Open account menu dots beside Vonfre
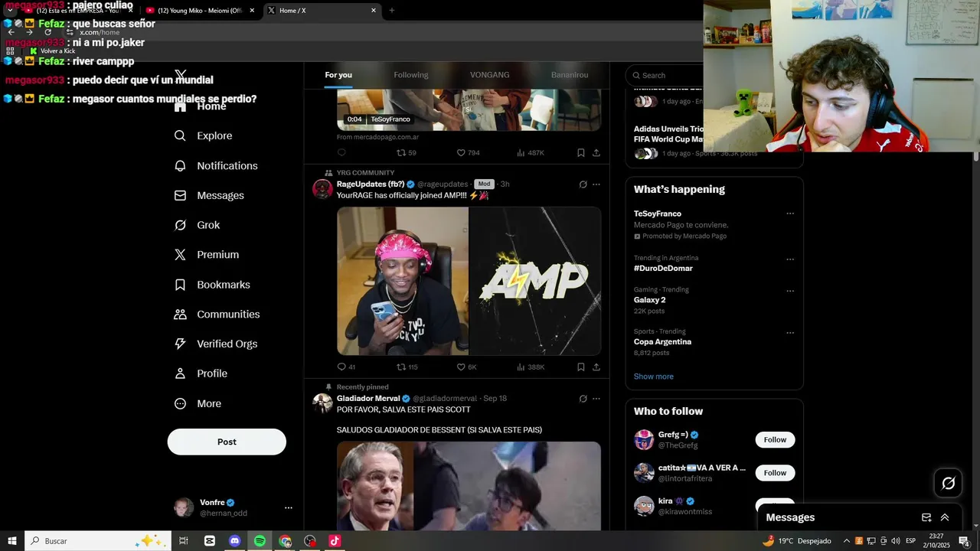This screenshot has width=980, height=551. [x=288, y=507]
